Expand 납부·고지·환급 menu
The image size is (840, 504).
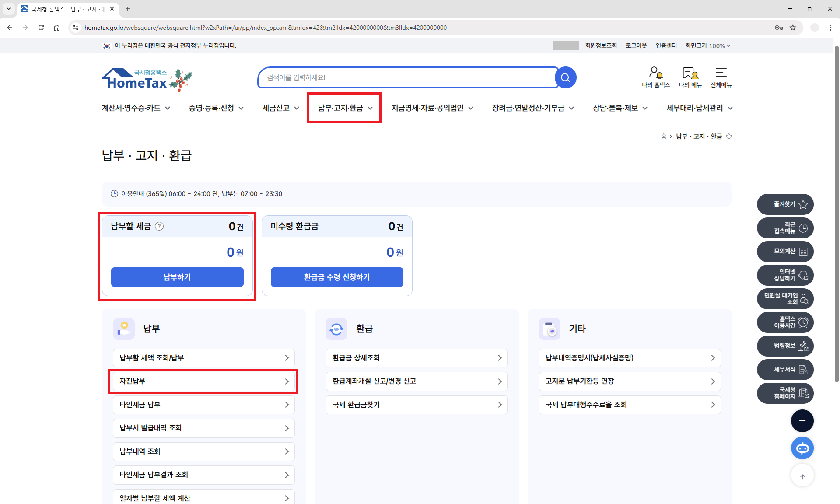pyautogui.click(x=344, y=108)
